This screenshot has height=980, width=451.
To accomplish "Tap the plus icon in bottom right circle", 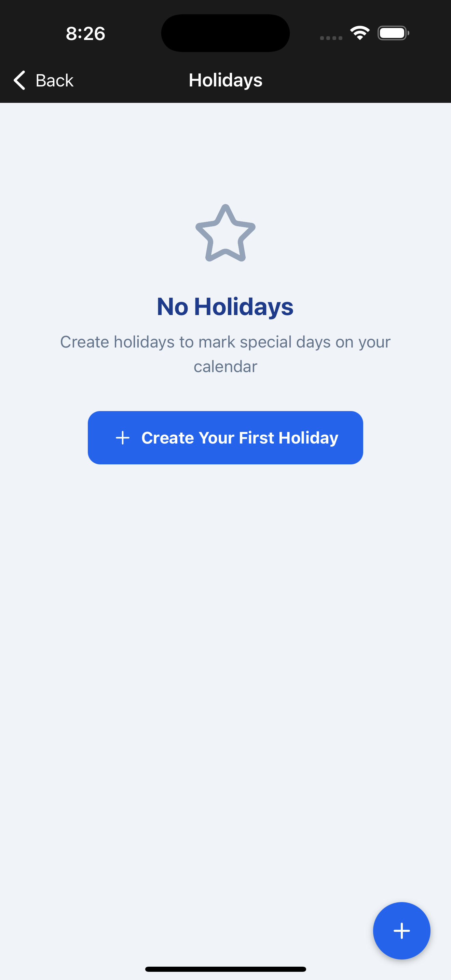I will pos(401,931).
